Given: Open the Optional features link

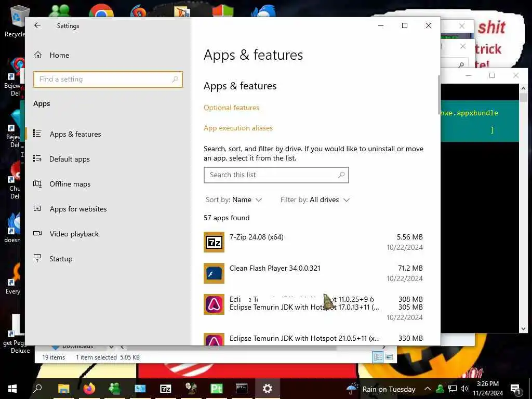Looking at the screenshot, I should 231,108.
